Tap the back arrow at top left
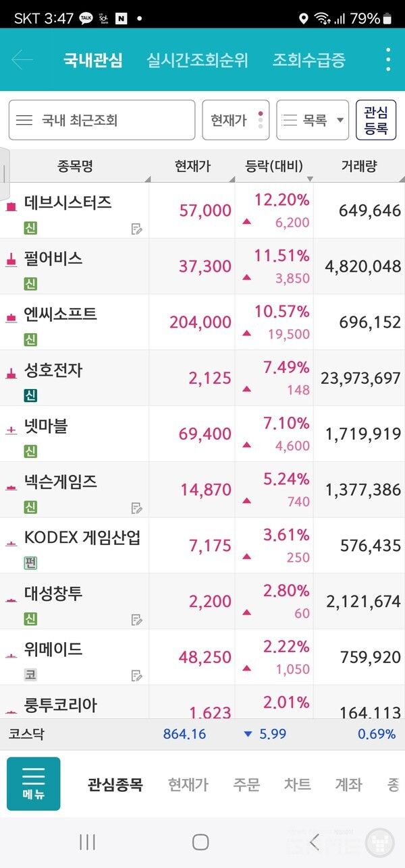 coord(24,60)
